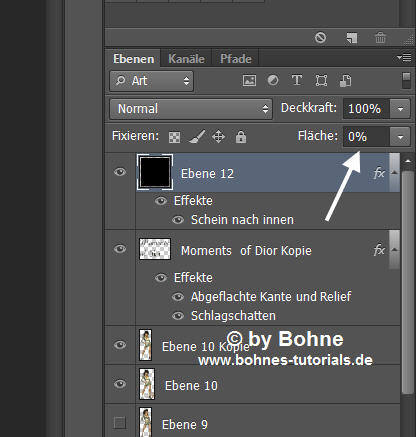Select the Moments of Dior Kopie layer name

[x=246, y=251]
